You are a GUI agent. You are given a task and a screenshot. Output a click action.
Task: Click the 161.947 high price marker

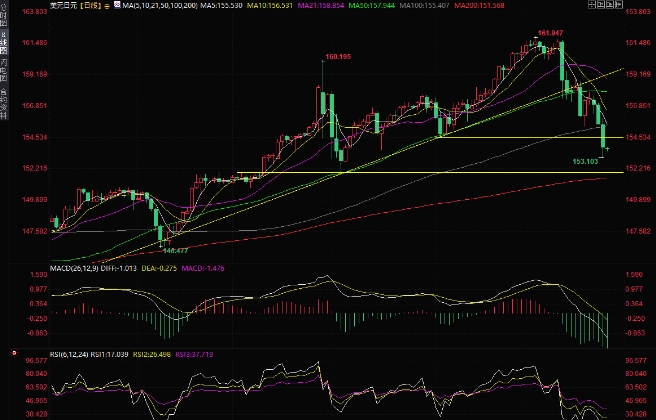(551, 33)
